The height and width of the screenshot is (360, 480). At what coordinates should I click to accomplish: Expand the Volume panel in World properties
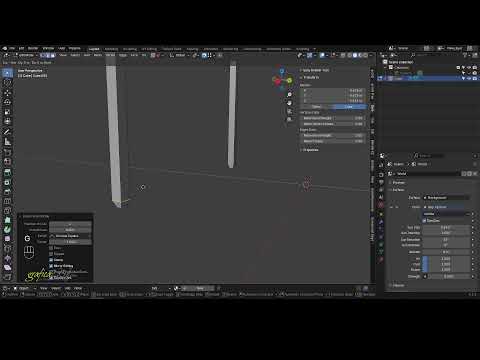click(x=398, y=285)
